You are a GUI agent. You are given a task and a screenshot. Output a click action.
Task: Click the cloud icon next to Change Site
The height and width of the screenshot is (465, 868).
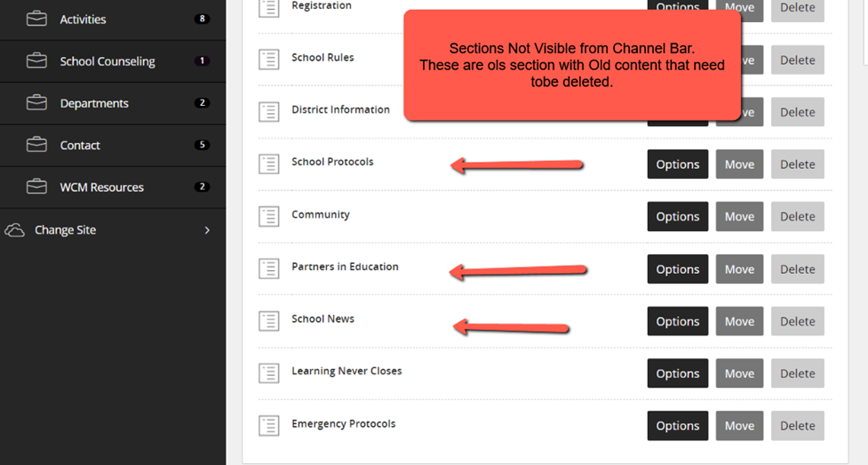point(14,230)
